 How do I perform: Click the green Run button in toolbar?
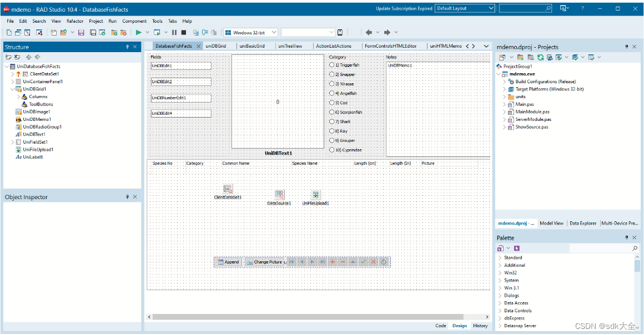(138, 32)
